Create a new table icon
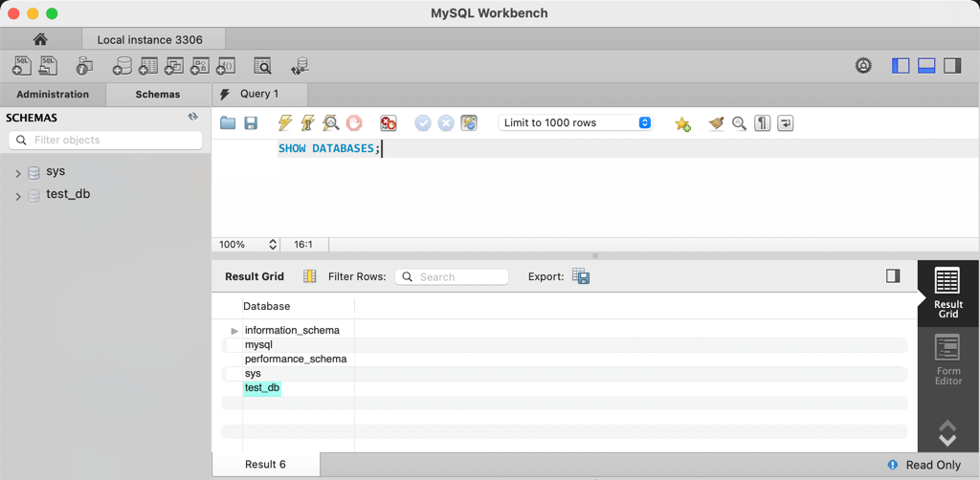 (x=147, y=66)
